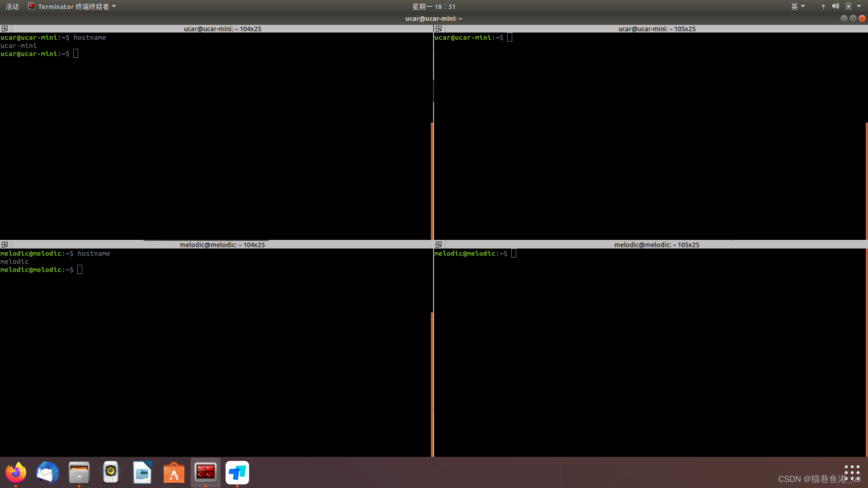The height and width of the screenshot is (488, 868).
Task: Click the bottom-right terminal's grouping icon
Action: point(439,244)
